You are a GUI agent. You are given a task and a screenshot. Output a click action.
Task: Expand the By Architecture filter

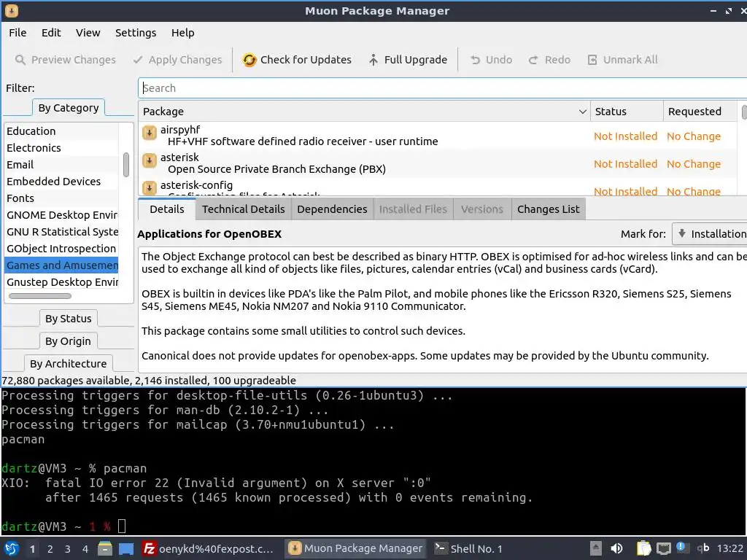tap(69, 363)
